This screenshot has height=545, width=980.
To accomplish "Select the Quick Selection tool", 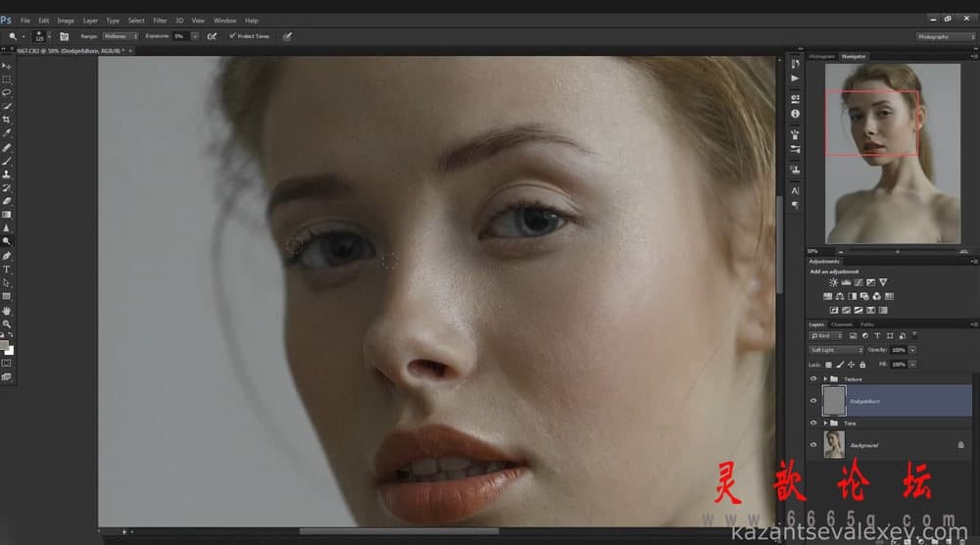I will [6, 106].
